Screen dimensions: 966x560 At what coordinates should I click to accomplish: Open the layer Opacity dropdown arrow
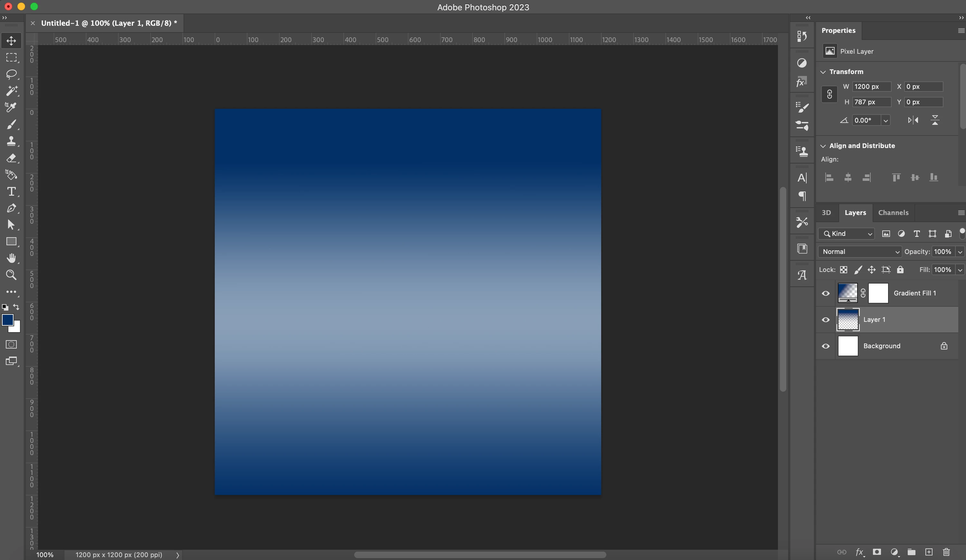[x=960, y=252]
